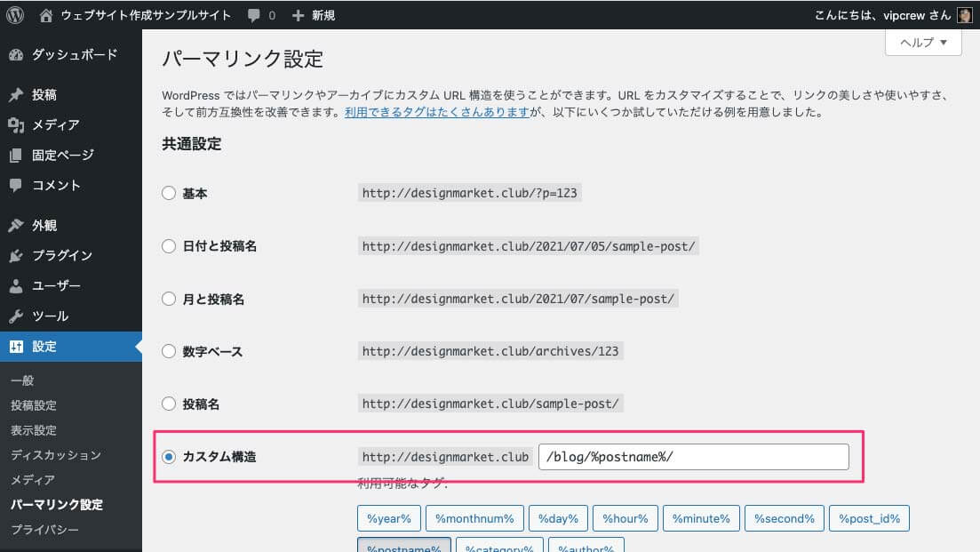Click the ユーザー person icon

pyautogui.click(x=16, y=285)
